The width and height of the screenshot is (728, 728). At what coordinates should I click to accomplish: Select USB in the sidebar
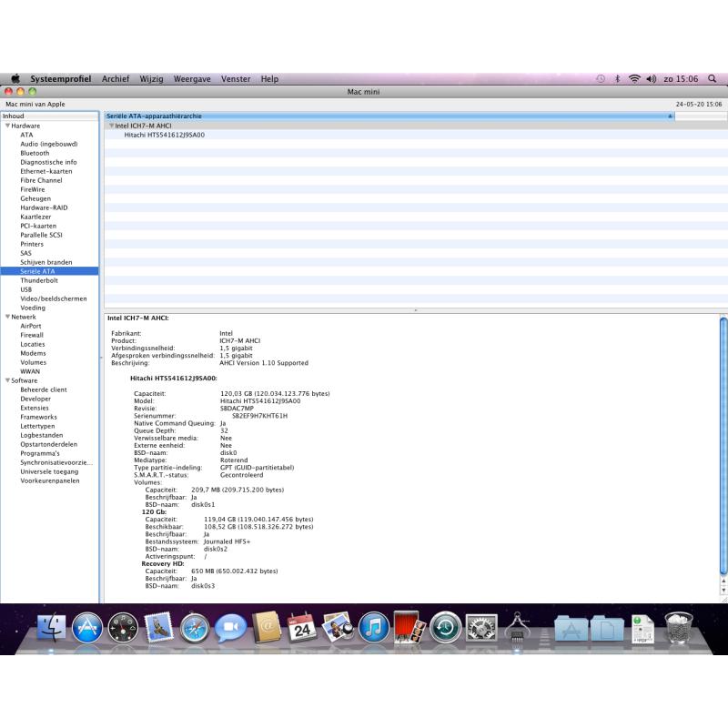tap(26, 289)
